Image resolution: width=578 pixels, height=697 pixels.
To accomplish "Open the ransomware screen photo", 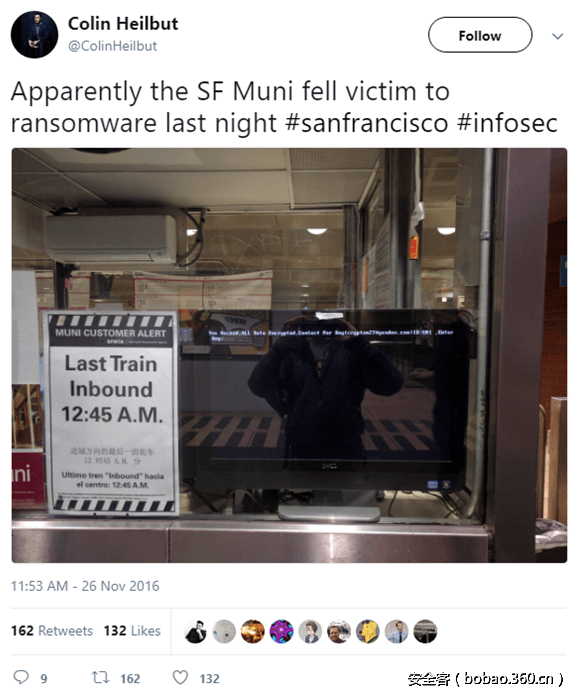I will point(289,355).
